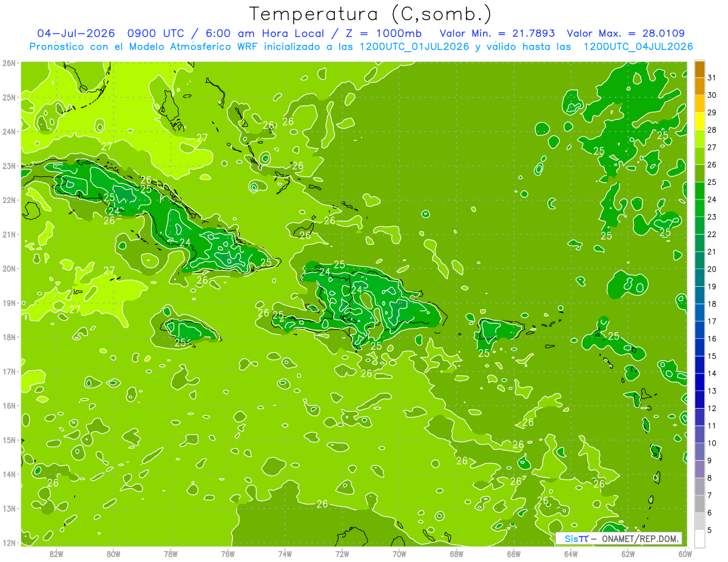Click the '14N' latitude label
This screenshot has width=728, height=562.
click(9, 474)
